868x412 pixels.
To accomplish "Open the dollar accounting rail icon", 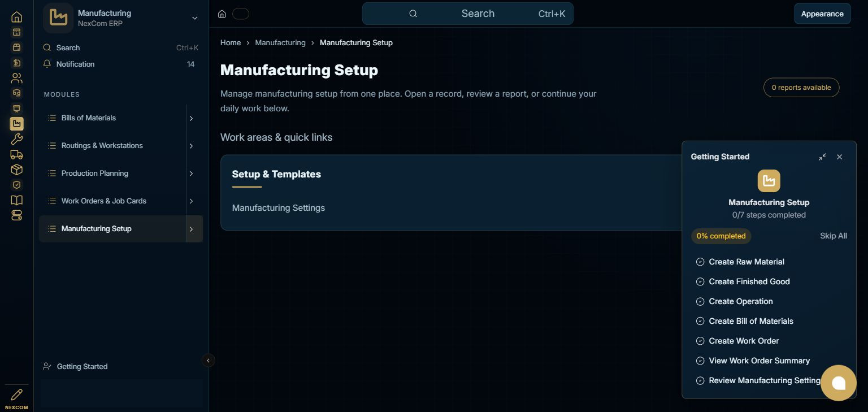I will point(16,63).
